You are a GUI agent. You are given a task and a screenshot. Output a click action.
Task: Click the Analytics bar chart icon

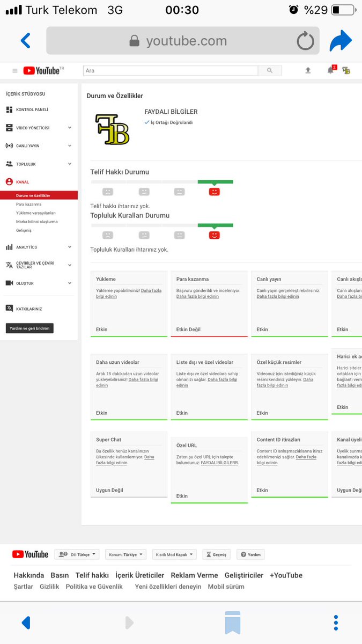pos(9,247)
